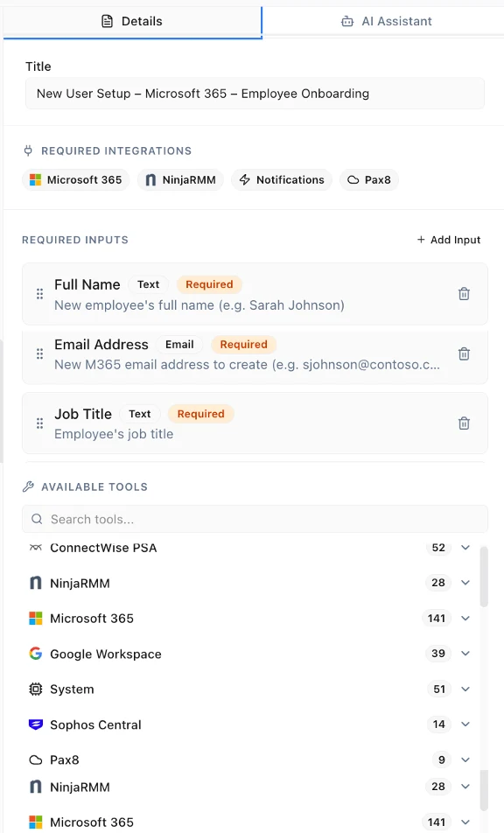Image resolution: width=504 pixels, height=833 pixels.
Task: Click the Notifications lightning bolt icon
Action: pos(244,179)
